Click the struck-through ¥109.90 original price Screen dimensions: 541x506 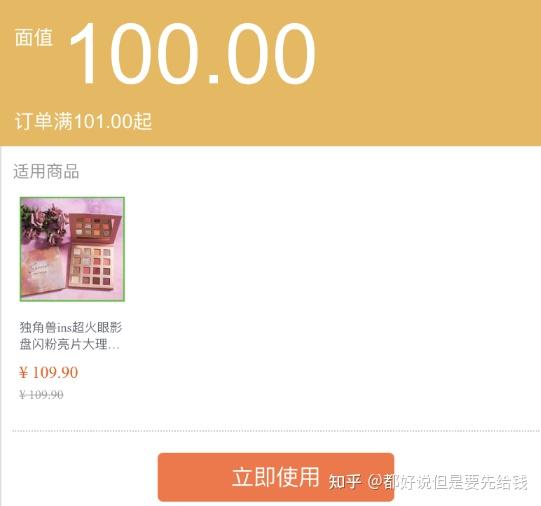point(41,395)
